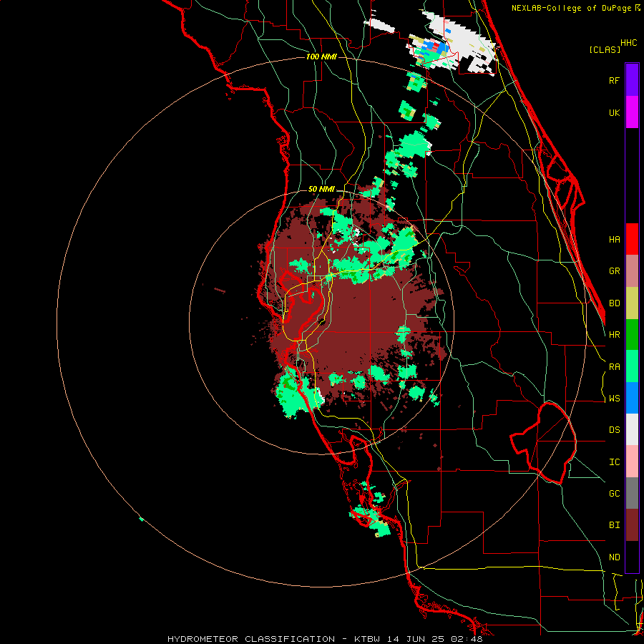Click the 'GR' legend label
This screenshot has width=644, height=644.
(614, 271)
